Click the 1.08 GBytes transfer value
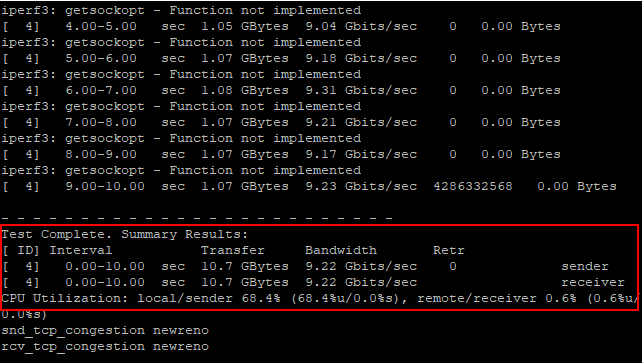The height and width of the screenshot is (363, 642). tap(244, 90)
